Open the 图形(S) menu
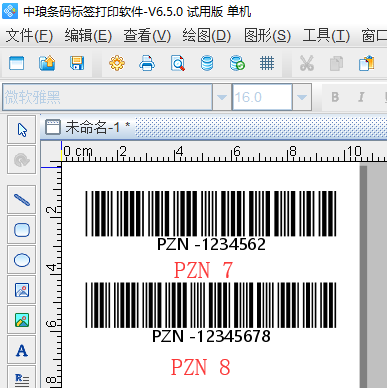 click(267, 36)
